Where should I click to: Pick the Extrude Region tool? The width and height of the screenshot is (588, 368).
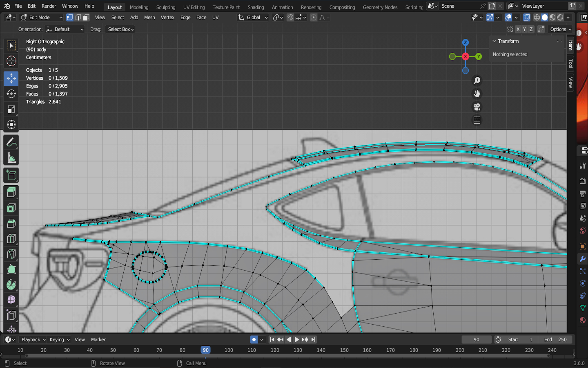point(11,192)
